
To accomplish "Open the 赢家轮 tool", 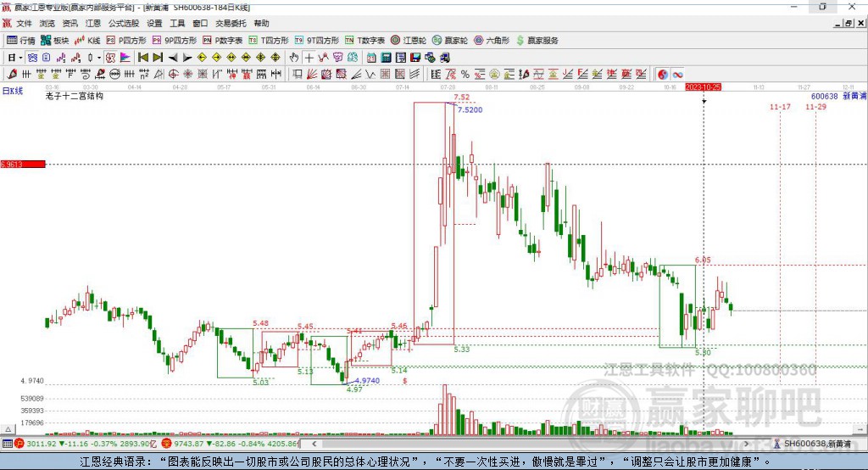I will (450, 41).
